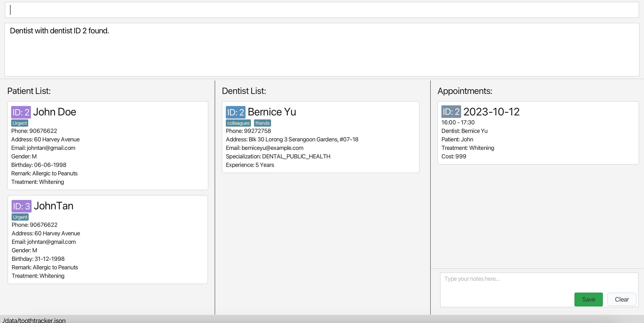Click the command input field
Image resolution: width=644 pixels, height=323 pixels.
point(322,10)
